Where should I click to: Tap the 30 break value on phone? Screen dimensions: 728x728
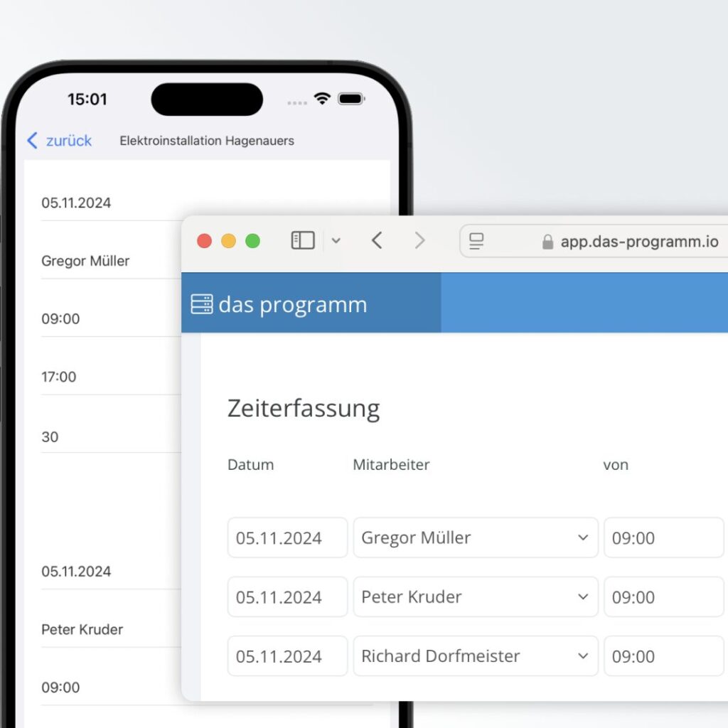tap(50, 437)
